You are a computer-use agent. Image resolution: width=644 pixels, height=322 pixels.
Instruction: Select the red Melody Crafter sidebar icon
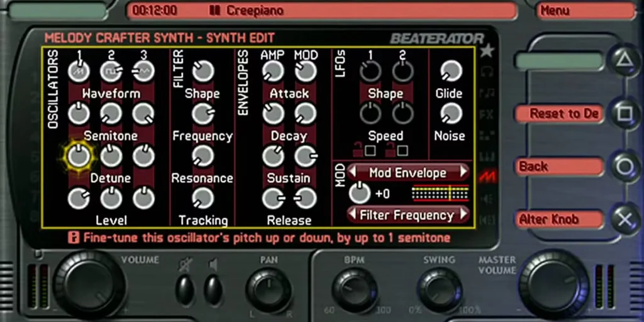tap(487, 177)
